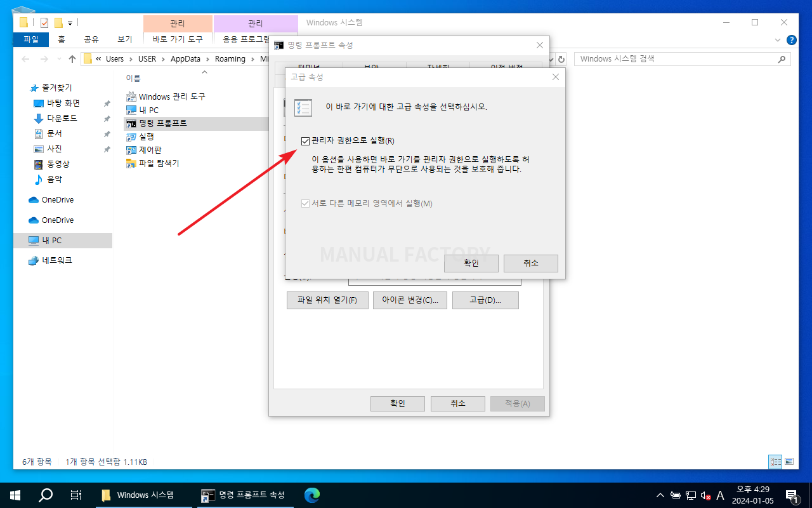
Task: Click the AppData breadcrumb segment
Action: pos(185,59)
